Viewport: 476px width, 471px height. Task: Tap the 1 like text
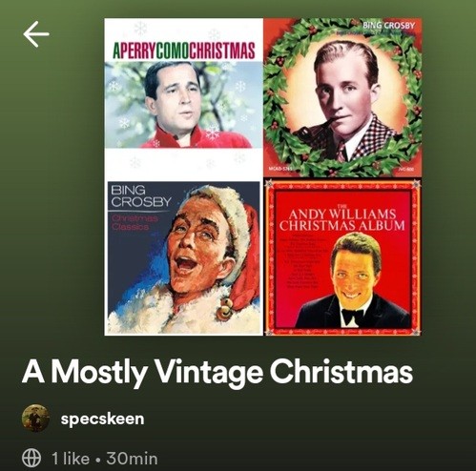pyautogui.click(x=71, y=459)
